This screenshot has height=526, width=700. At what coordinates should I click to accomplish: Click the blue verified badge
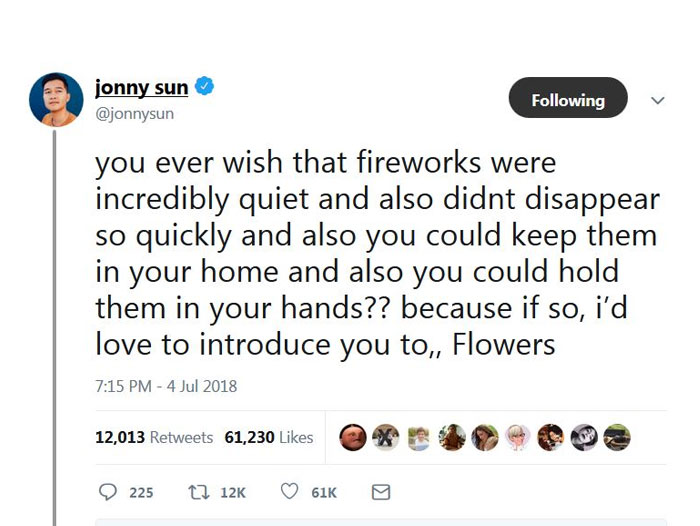[204, 89]
